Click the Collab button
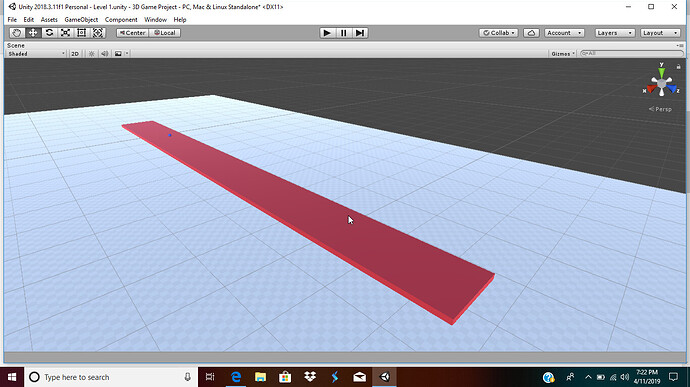Viewport: 690px width, 387px height. 499,33
